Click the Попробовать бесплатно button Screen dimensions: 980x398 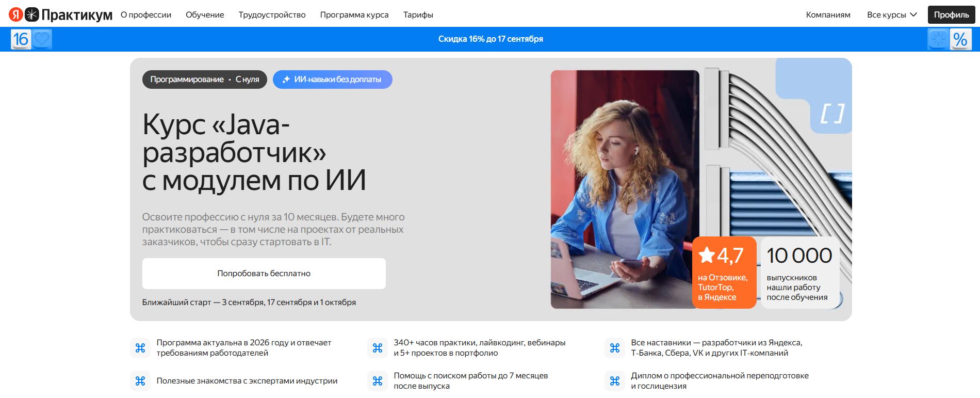(264, 274)
